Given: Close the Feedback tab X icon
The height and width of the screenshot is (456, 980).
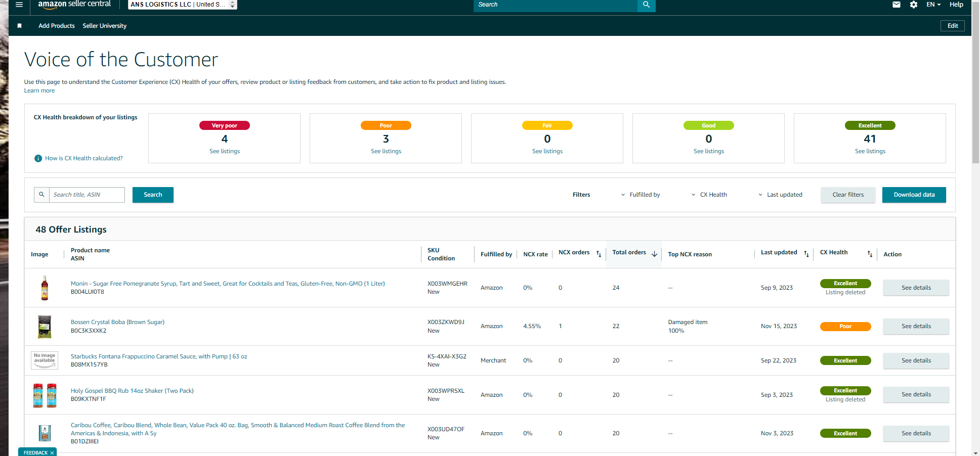Looking at the screenshot, I should coord(52,452).
